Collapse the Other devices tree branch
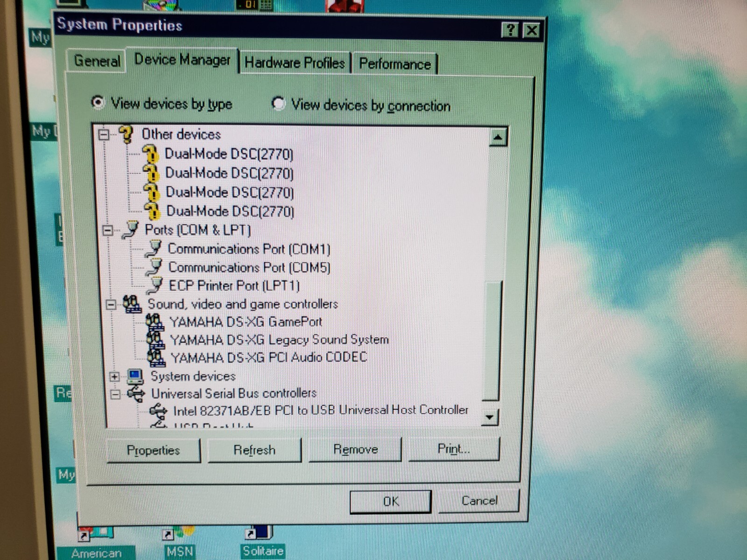Viewport: 747px width, 560px height. (104, 135)
